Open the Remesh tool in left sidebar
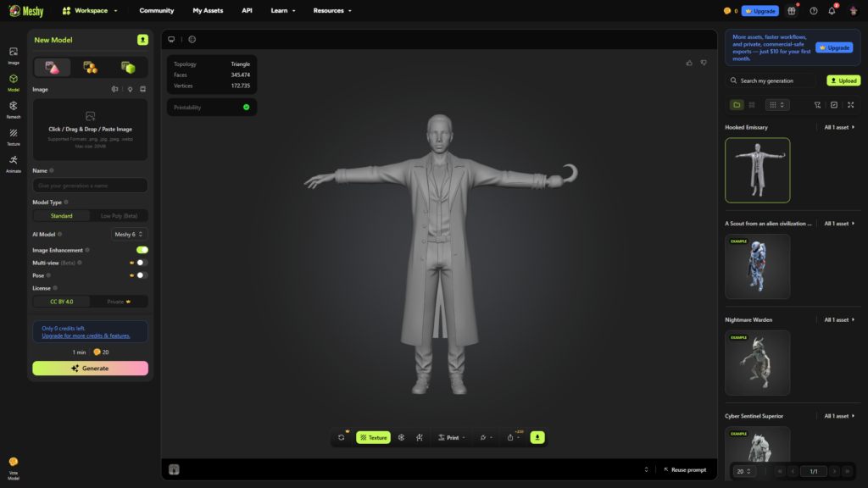Image resolution: width=868 pixels, height=488 pixels. point(14,108)
